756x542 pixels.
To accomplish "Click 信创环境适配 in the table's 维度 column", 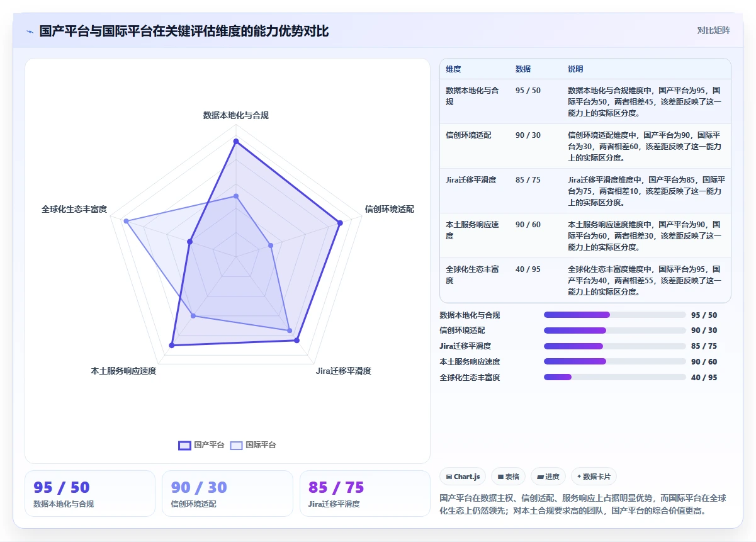I will [x=468, y=135].
